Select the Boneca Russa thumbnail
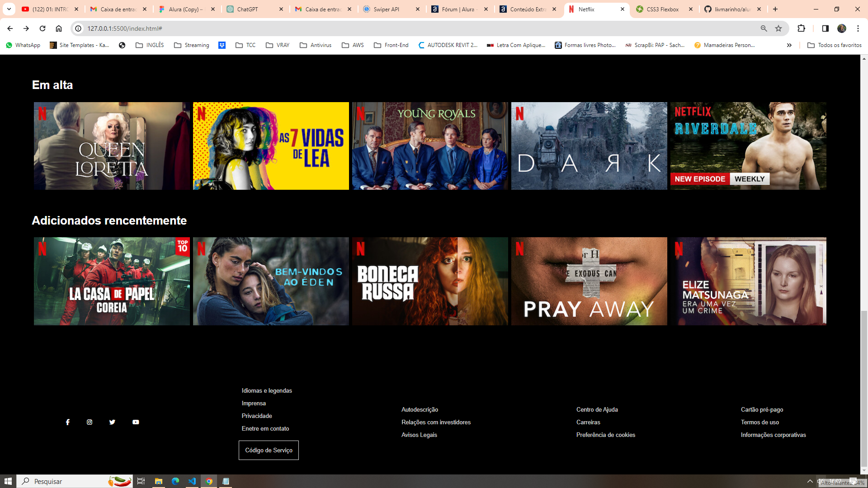Screen dimensions: 868x488 430,282
